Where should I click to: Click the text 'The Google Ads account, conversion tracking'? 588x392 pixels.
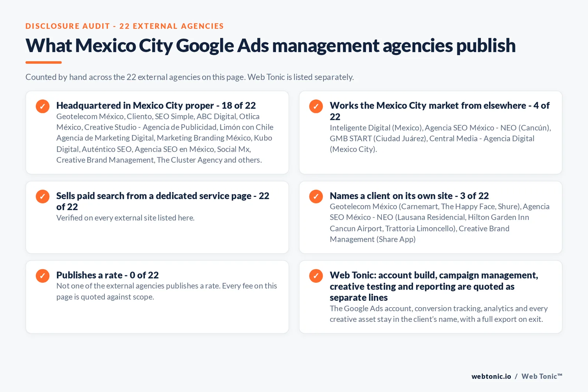point(439,314)
